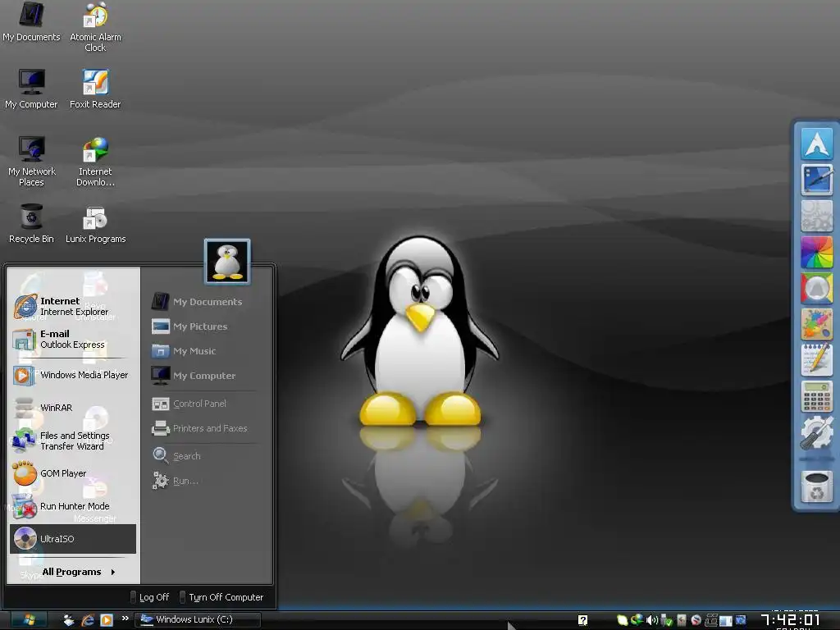Expand the quick launch overflow chevron

point(126,619)
